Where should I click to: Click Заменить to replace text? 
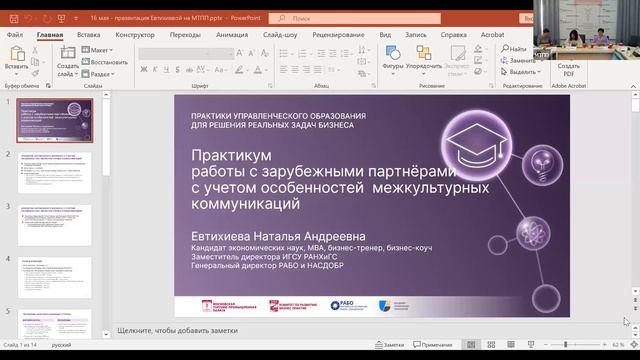click(x=518, y=60)
